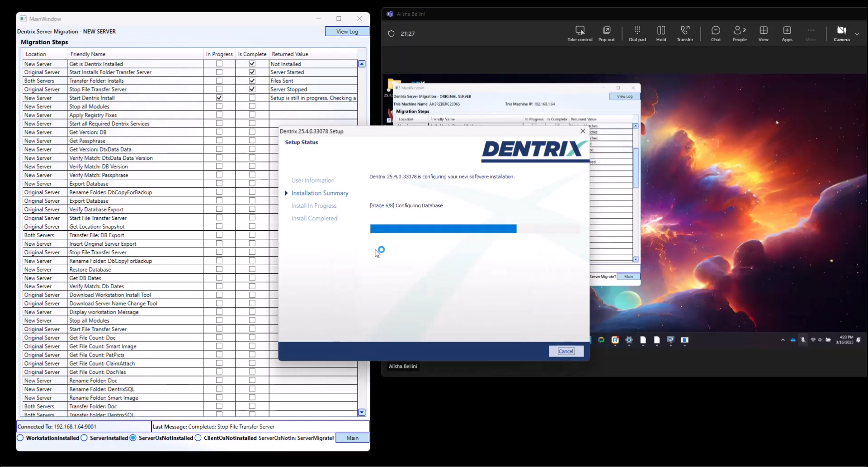Select the ClientOsNotInstalled radio button
Screen dimensions: 868x467
(198, 438)
